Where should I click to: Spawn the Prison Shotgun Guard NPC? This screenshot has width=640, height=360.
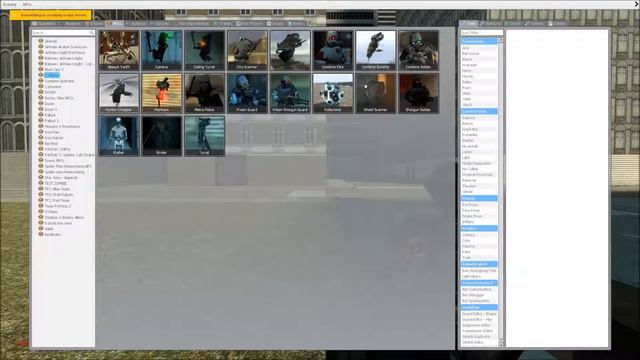tap(290, 93)
